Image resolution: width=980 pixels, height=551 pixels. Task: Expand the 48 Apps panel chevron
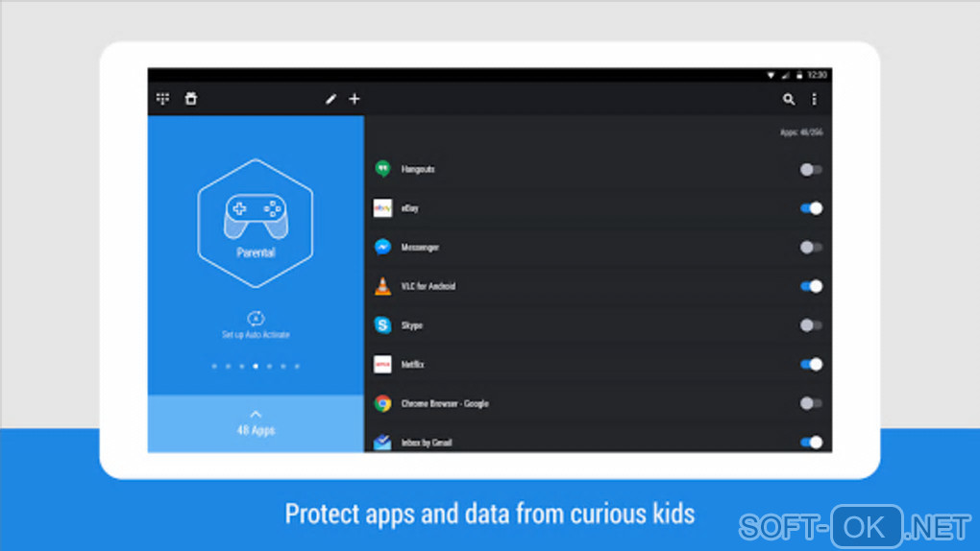click(256, 414)
